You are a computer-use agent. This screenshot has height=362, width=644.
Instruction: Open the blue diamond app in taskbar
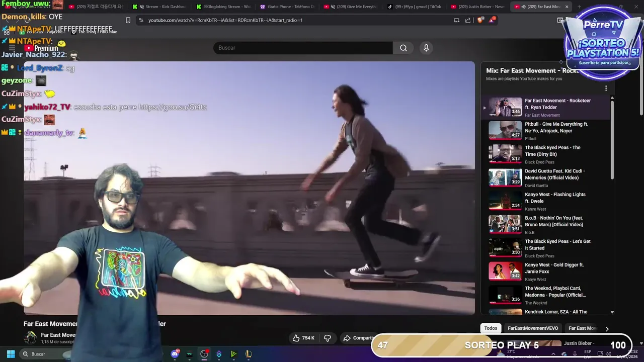coord(219,354)
